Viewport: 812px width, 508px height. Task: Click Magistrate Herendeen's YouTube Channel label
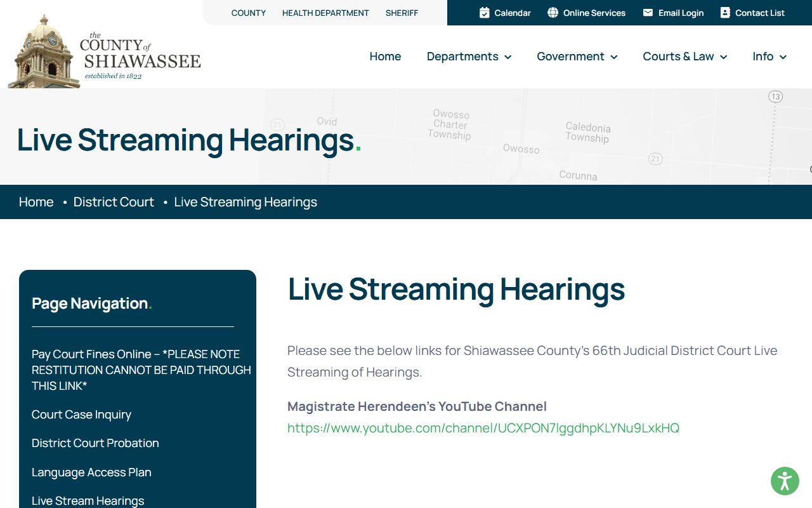coord(417,406)
